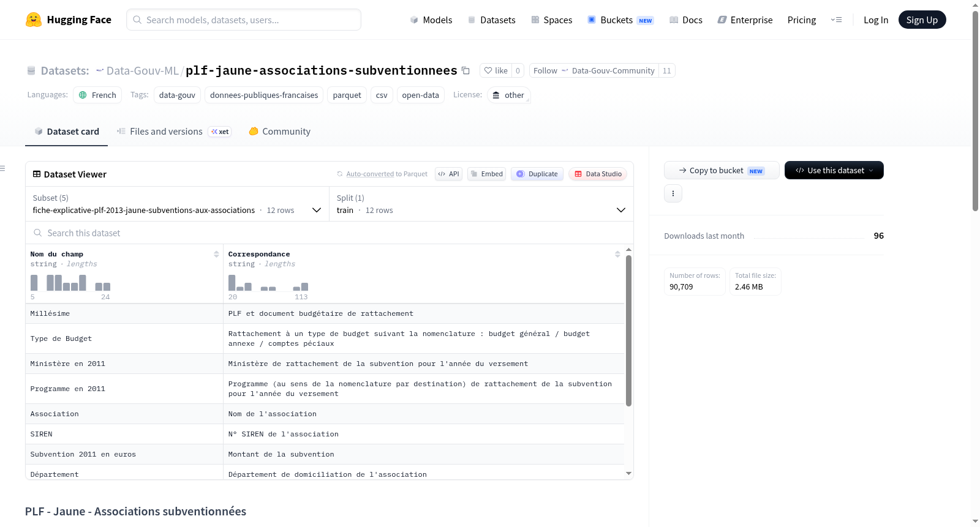This screenshot has width=980, height=527.
Task: Select the French language tag
Action: coord(97,95)
